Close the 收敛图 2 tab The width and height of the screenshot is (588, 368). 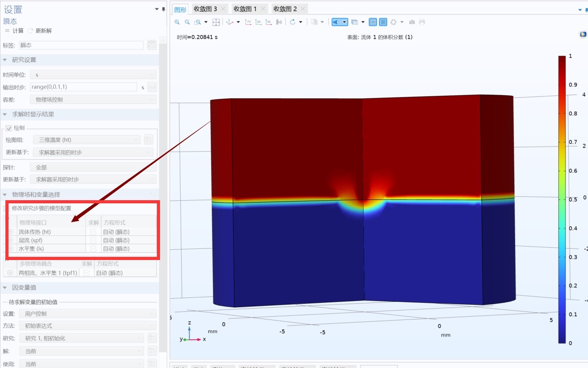[x=303, y=9]
